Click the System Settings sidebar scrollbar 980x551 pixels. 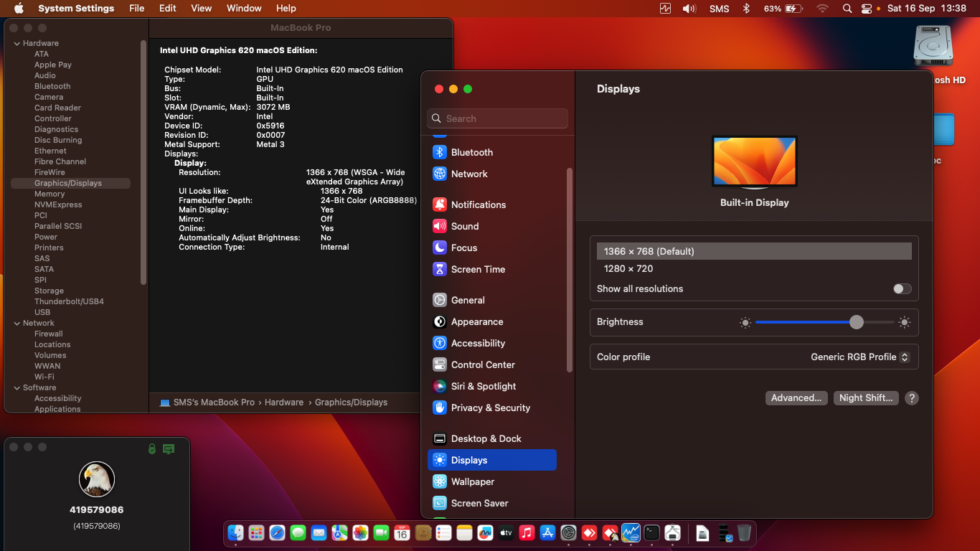click(x=570, y=270)
